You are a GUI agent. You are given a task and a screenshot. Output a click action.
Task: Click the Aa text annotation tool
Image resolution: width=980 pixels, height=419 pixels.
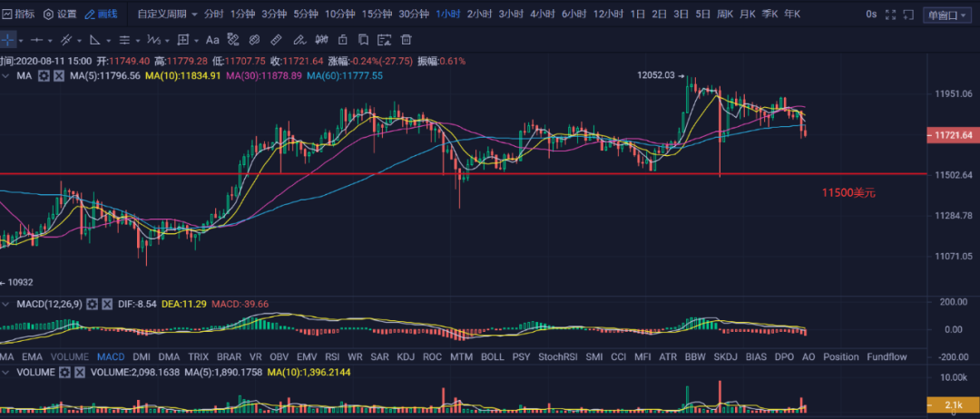[x=212, y=40]
